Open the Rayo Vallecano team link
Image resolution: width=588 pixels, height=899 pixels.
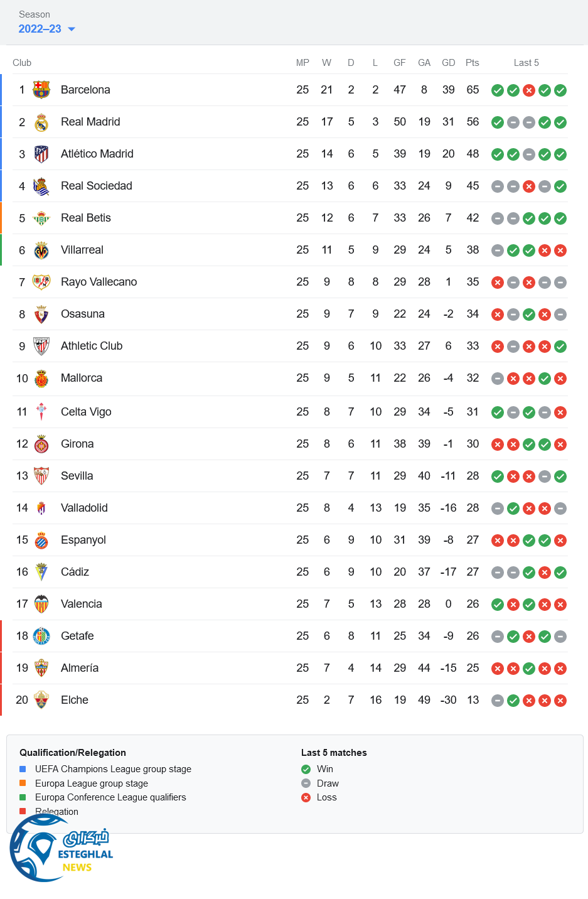point(99,282)
